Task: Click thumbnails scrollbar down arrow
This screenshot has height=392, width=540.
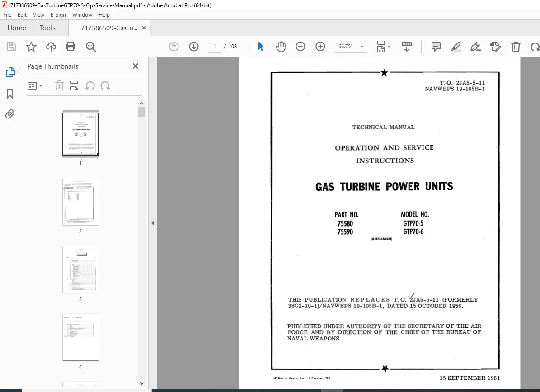Action: 141,383
